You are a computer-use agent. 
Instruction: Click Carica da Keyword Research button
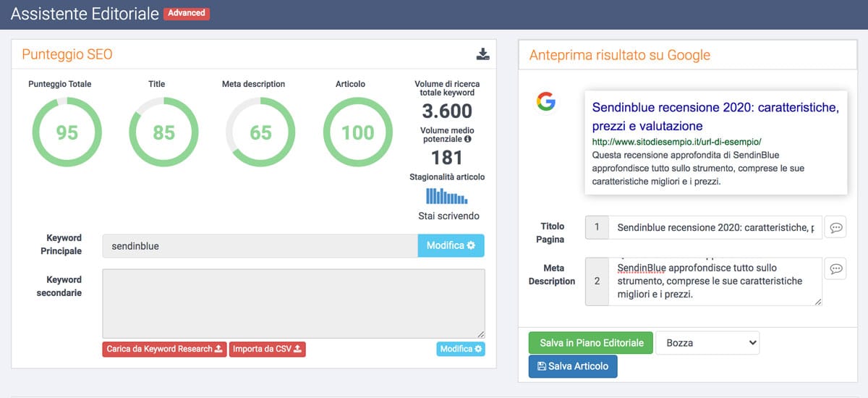pos(164,349)
